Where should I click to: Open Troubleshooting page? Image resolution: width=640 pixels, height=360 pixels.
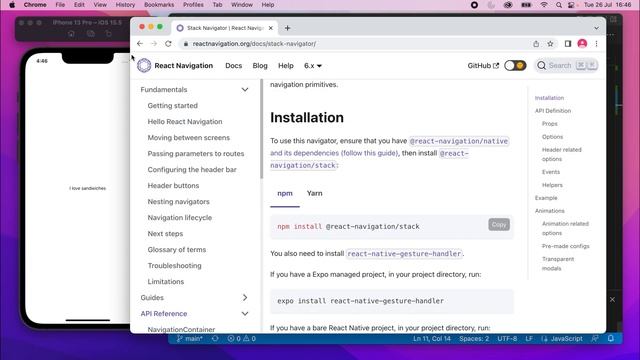pyautogui.click(x=174, y=266)
